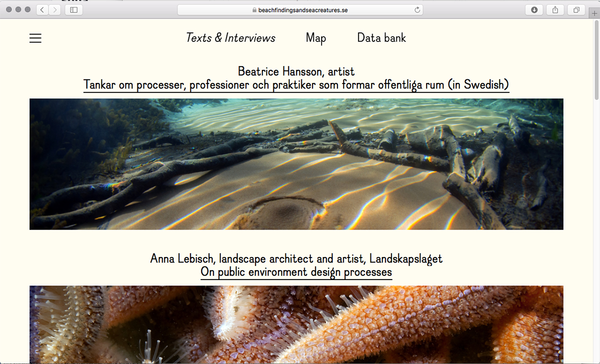Open the Tankar om processer article link

tap(296, 85)
